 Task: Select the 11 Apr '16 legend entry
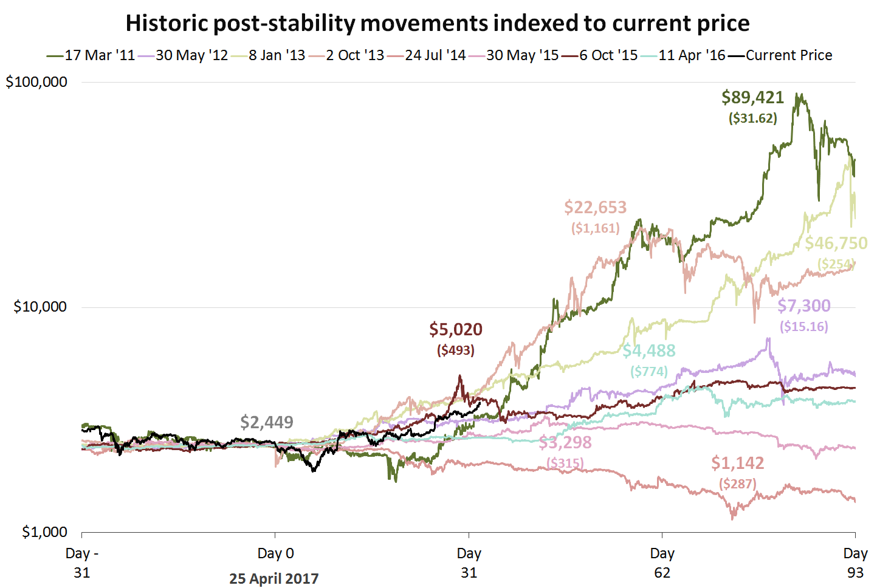point(683,55)
